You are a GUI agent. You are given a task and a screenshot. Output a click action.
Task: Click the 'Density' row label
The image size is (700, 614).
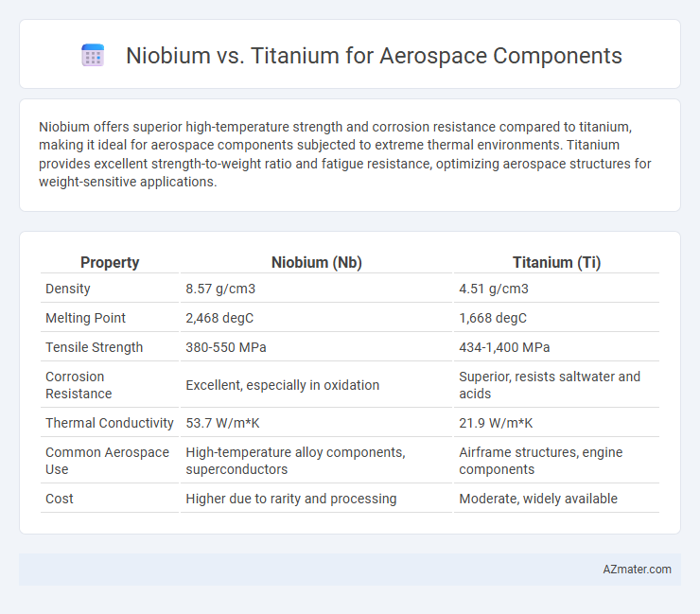click(68, 289)
